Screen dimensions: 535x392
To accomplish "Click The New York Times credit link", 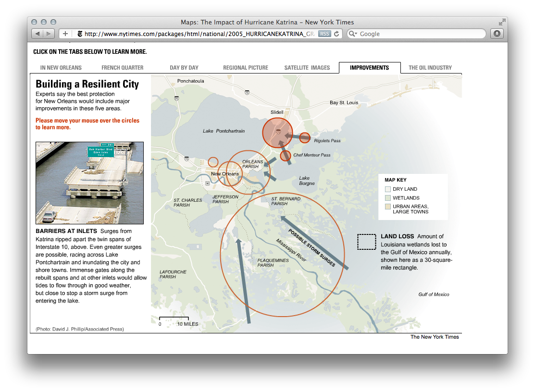I will click(434, 337).
